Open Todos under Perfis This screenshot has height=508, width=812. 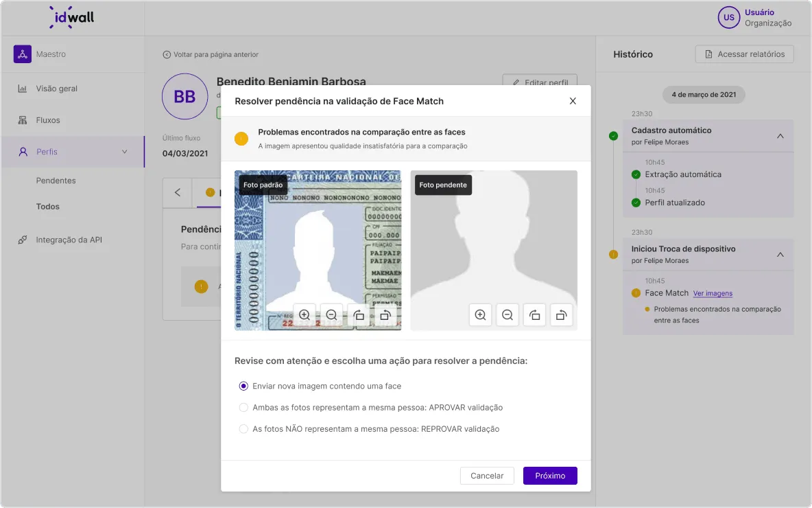coord(47,207)
